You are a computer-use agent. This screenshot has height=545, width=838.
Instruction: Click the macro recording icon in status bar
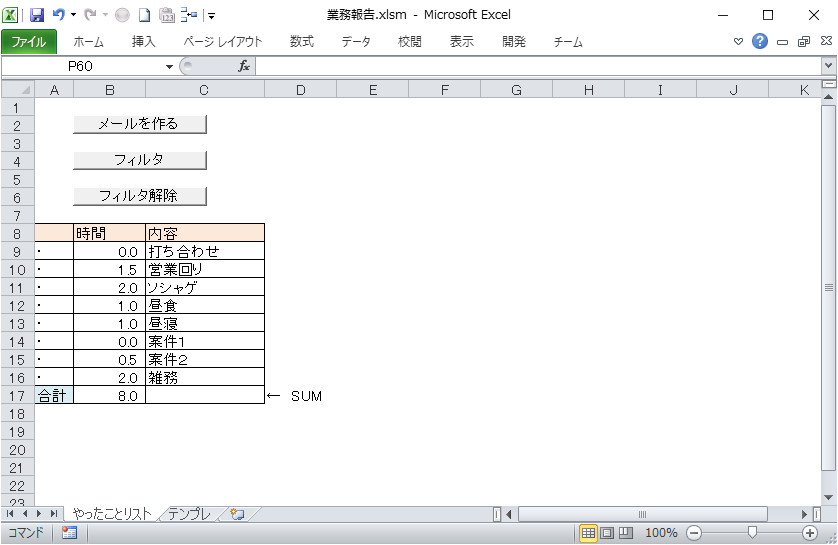tap(69, 533)
